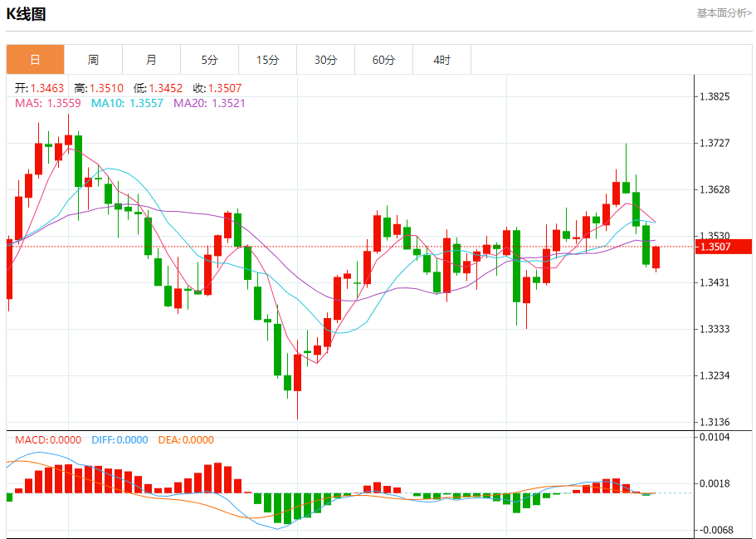Click the MA5 indicator label
Screen dimensions: 756x539
48,103
